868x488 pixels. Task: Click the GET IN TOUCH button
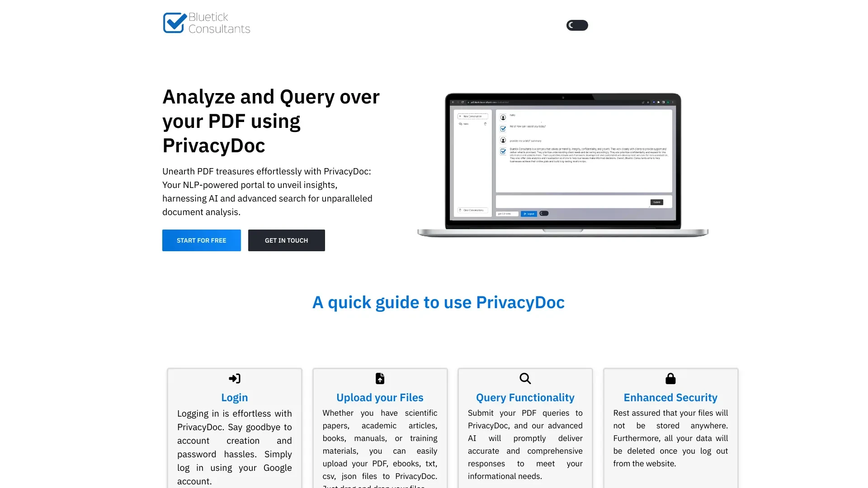286,240
